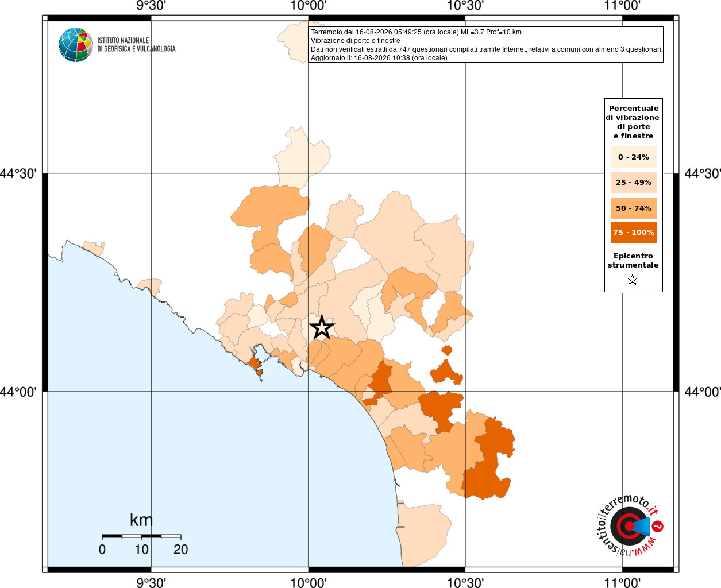Click the 11°00' label on the top axis
The image size is (721, 588).
tap(622, 6)
